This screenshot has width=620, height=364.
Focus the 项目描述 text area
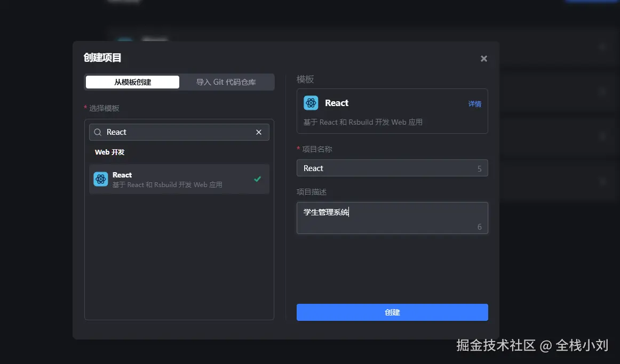tap(392, 218)
